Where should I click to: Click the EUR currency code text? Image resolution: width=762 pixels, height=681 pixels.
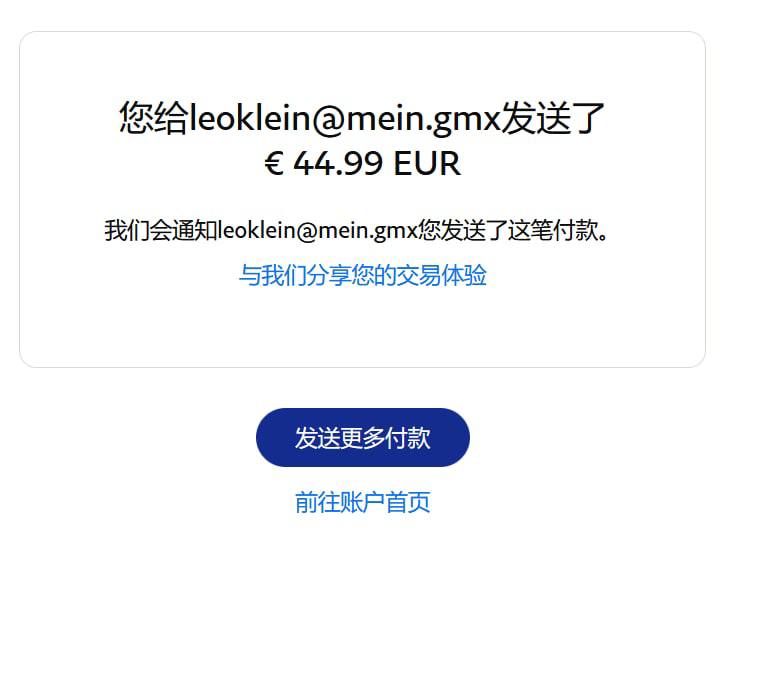(x=427, y=163)
